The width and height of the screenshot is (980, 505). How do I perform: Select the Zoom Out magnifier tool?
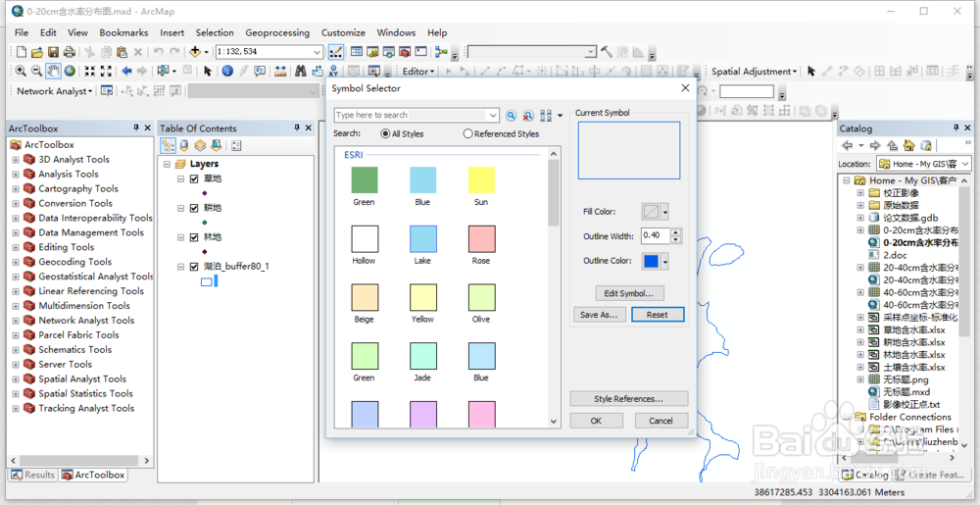37,71
